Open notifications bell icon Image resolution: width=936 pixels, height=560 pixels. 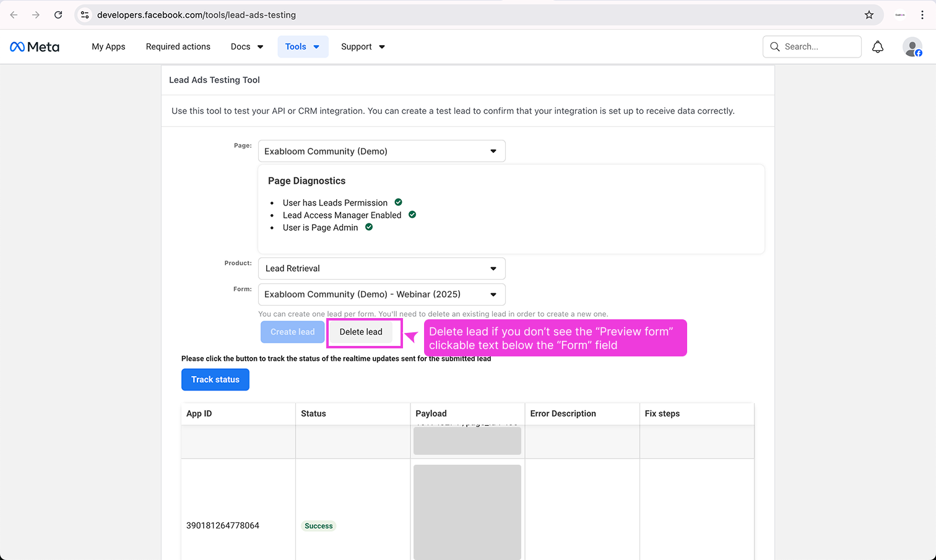click(877, 47)
